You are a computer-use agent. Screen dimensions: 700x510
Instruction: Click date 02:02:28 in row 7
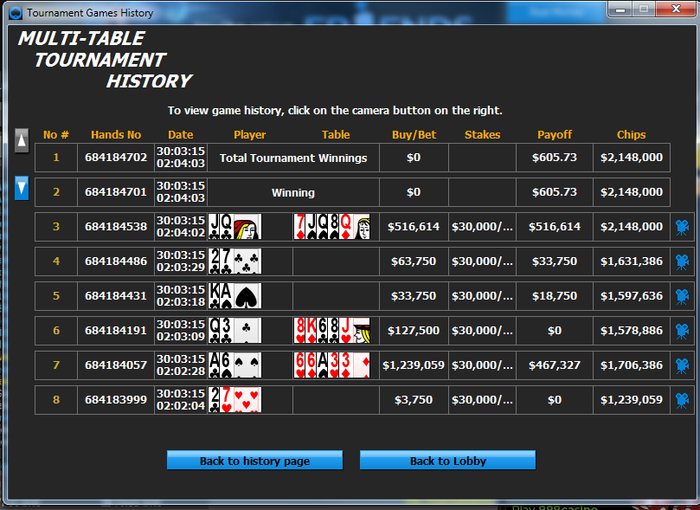tap(180, 371)
